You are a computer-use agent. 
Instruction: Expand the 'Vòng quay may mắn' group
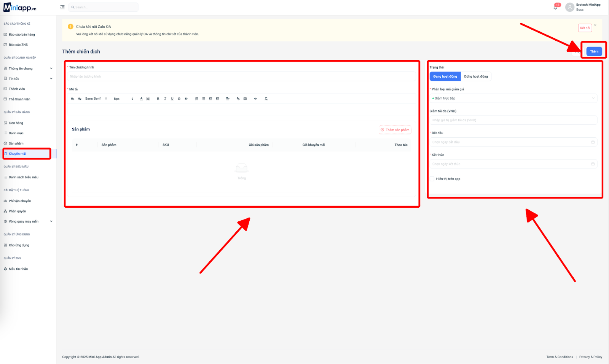pyautogui.click(x=28, y=221)
